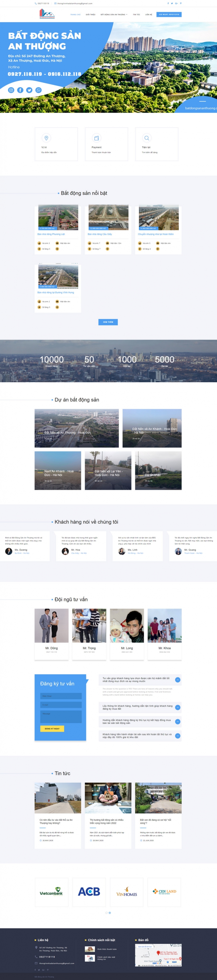Open the 'Đất Nền xã An Thượng' project thumbnail

(76, 428)
